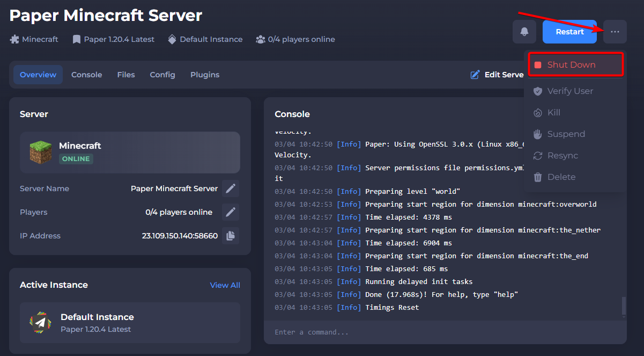Screen dimensions: 644x356
Task: Open the Files tab
Action: point(126,75)
